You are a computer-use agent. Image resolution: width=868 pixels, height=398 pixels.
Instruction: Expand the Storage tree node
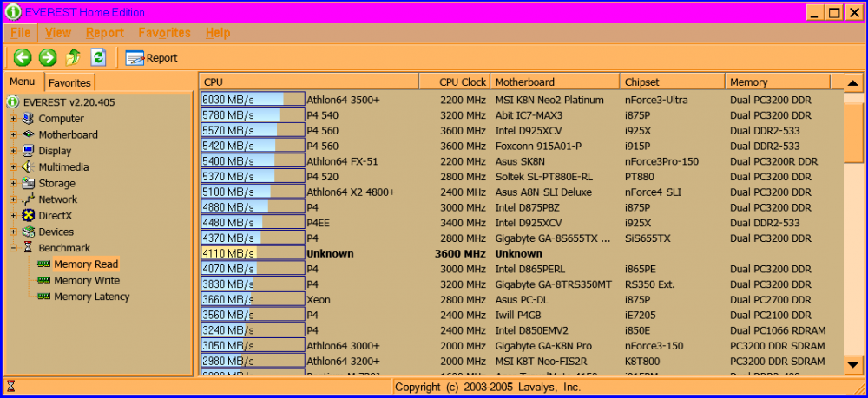13,184
